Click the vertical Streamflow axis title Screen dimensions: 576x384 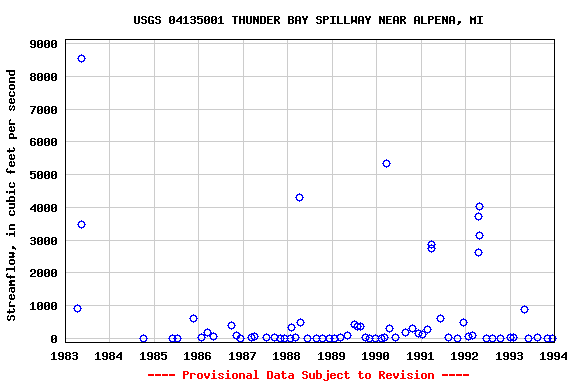click(11, 195)
